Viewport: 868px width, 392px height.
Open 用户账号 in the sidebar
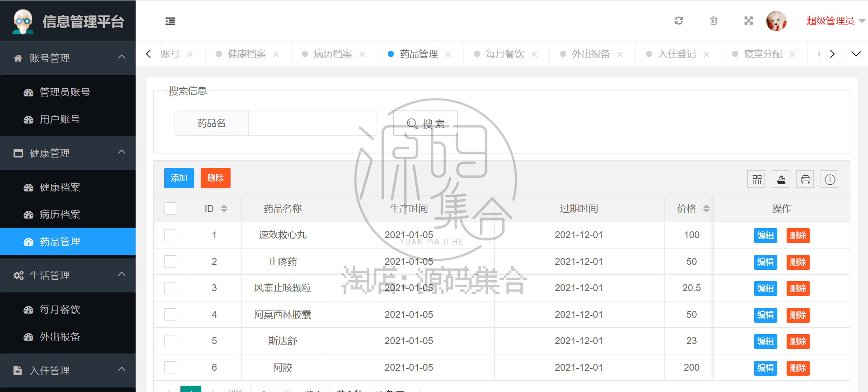click(x=68, y=120)
